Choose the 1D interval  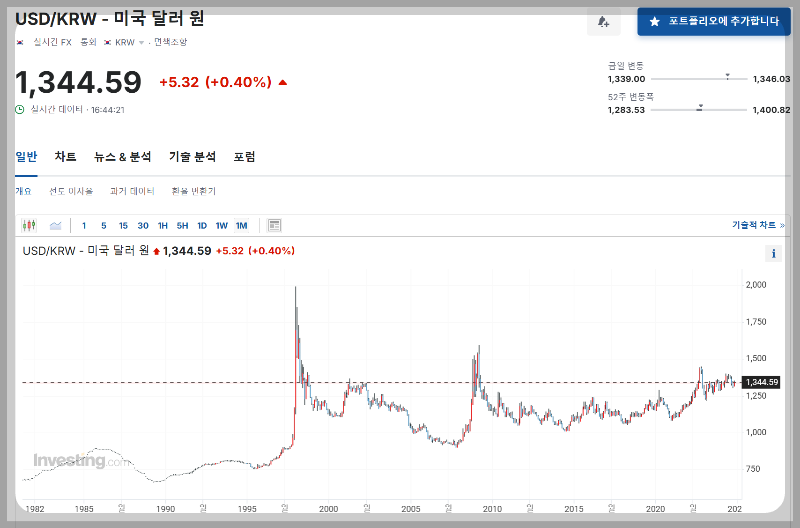(x=202, y=225)
